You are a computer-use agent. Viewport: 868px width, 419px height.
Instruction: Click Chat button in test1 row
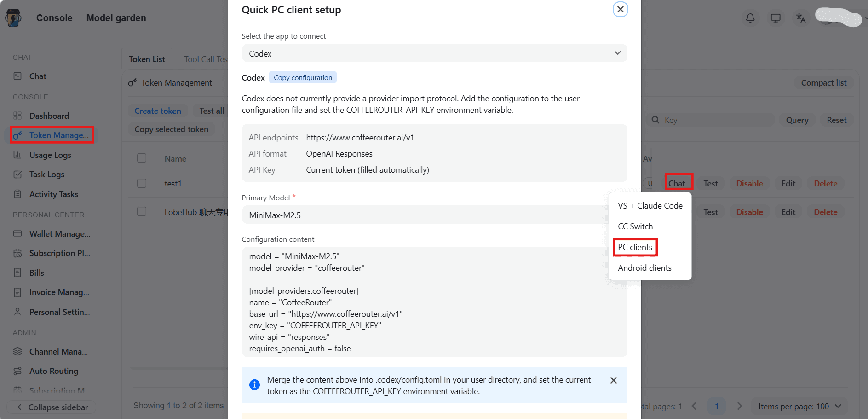point(677,183)
